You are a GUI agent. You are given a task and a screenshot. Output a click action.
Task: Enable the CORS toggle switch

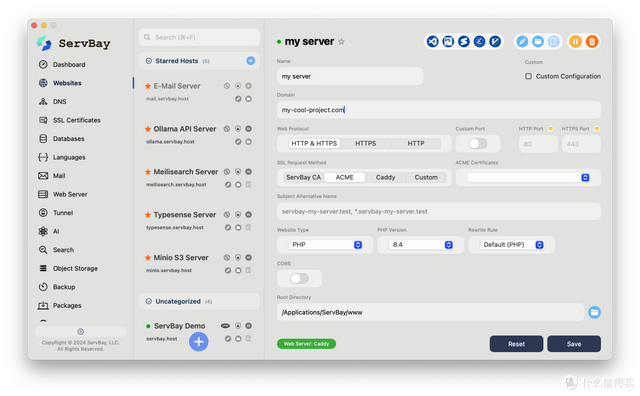pos(299,278)
